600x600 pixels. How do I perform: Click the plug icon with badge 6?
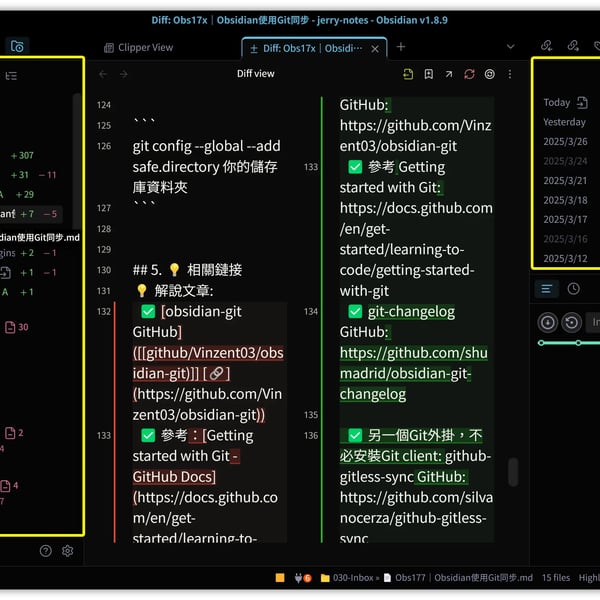tap(303, 577)
